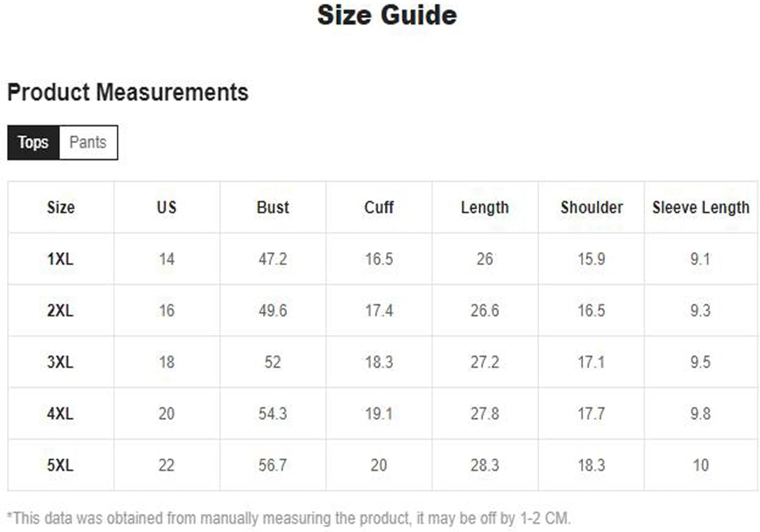760x532 pixels.
Task: Click the US column header
Action: (x=167, y=207)
